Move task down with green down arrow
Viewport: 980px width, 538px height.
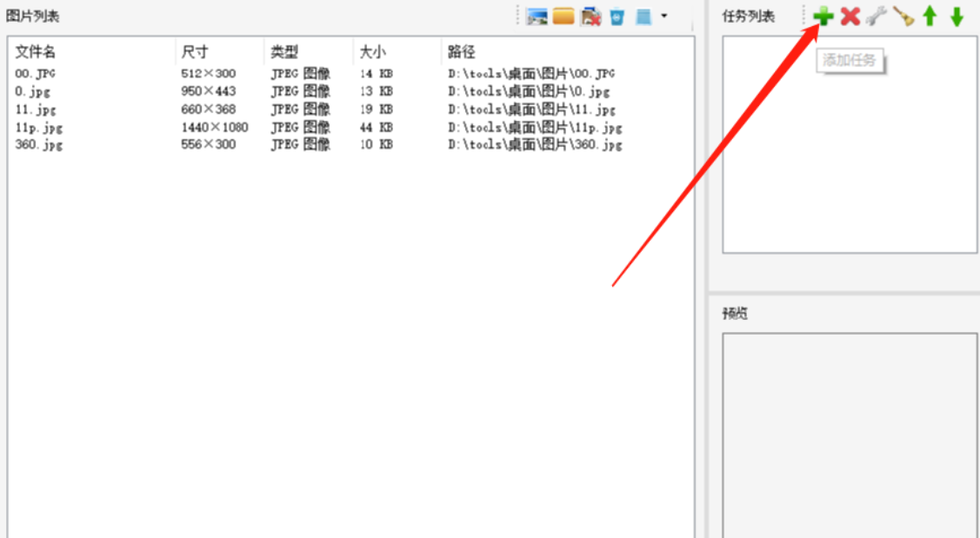coord(957,17)
